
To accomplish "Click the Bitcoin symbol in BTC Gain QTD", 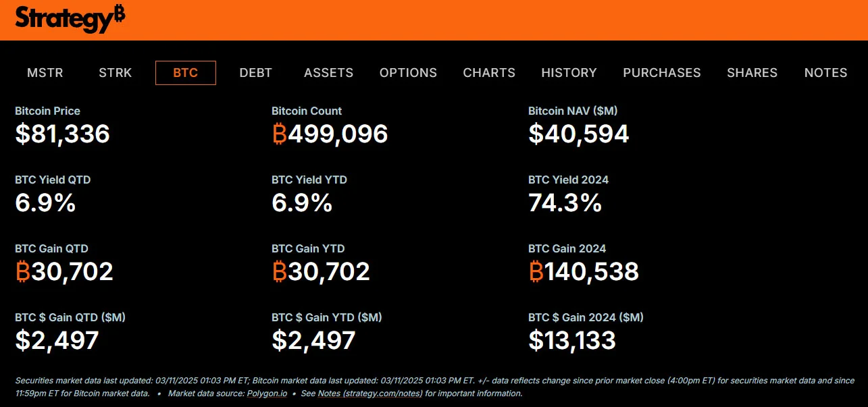I will point(23,271).
